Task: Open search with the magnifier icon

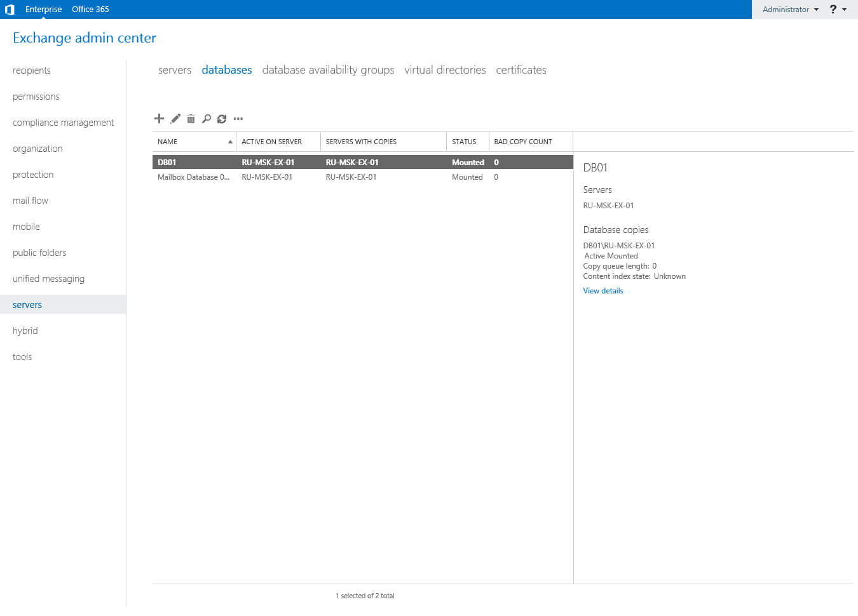Action: coord(207,119)
